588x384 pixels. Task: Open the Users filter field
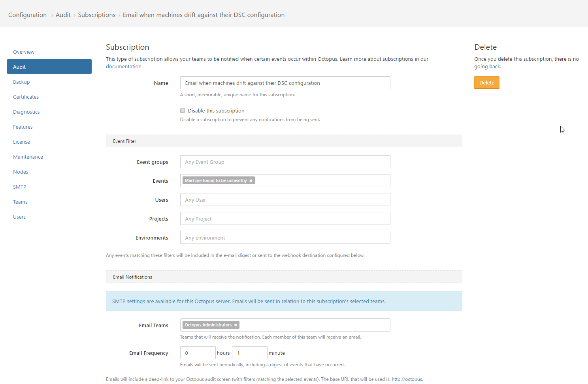click(285, 200)
